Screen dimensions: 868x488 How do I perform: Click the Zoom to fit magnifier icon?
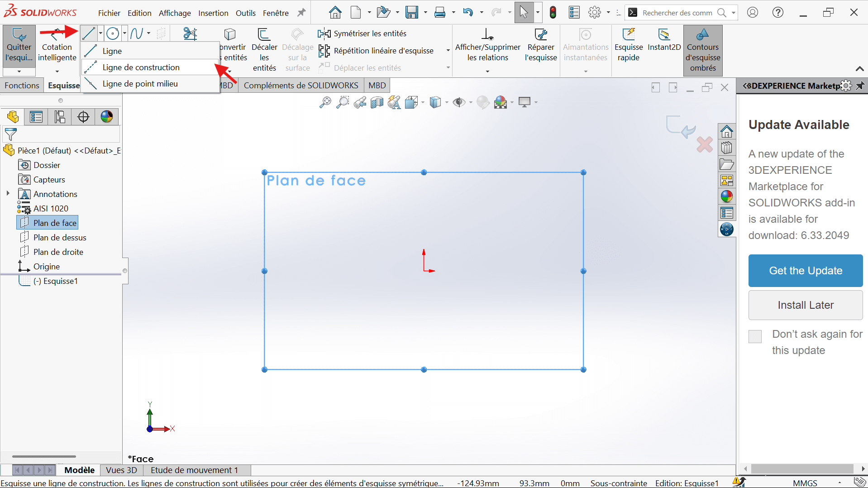325,103
